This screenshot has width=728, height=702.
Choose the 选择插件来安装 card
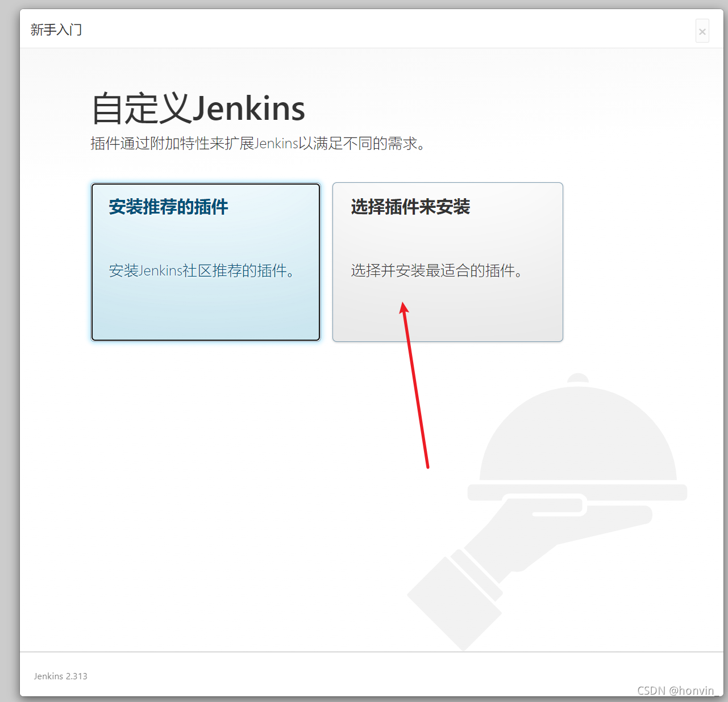[x=448, y=262]
